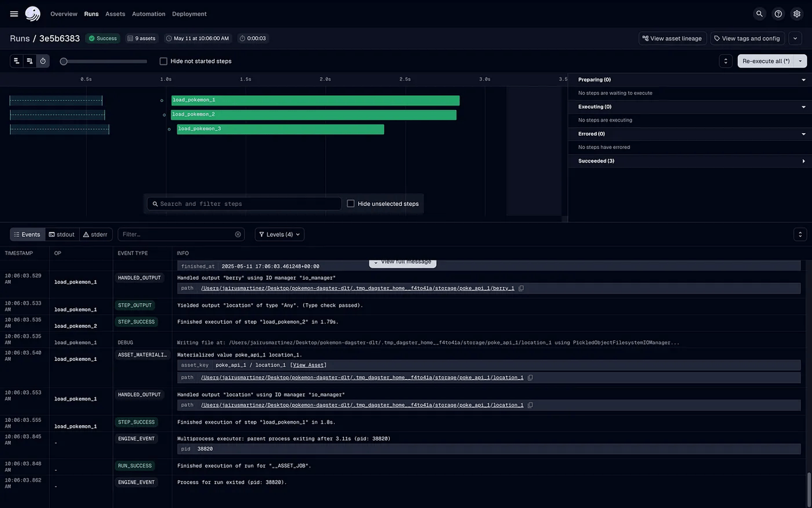
Task: Enable Hide unselected steps checkbox
Action: coord(351,204)
